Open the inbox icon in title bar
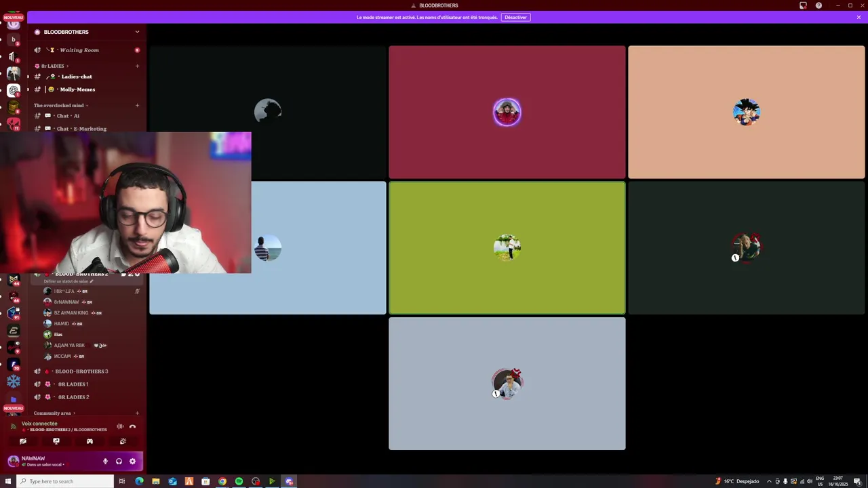Viewport: 868px width, 488px height. [803, 5]
